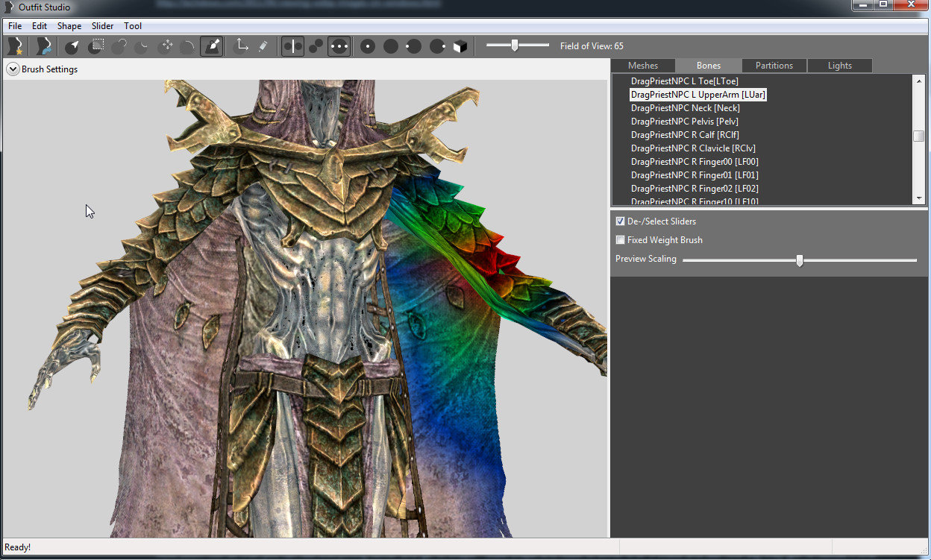
Task: Pick the Deflate brush icon
Action: (142, 46)
